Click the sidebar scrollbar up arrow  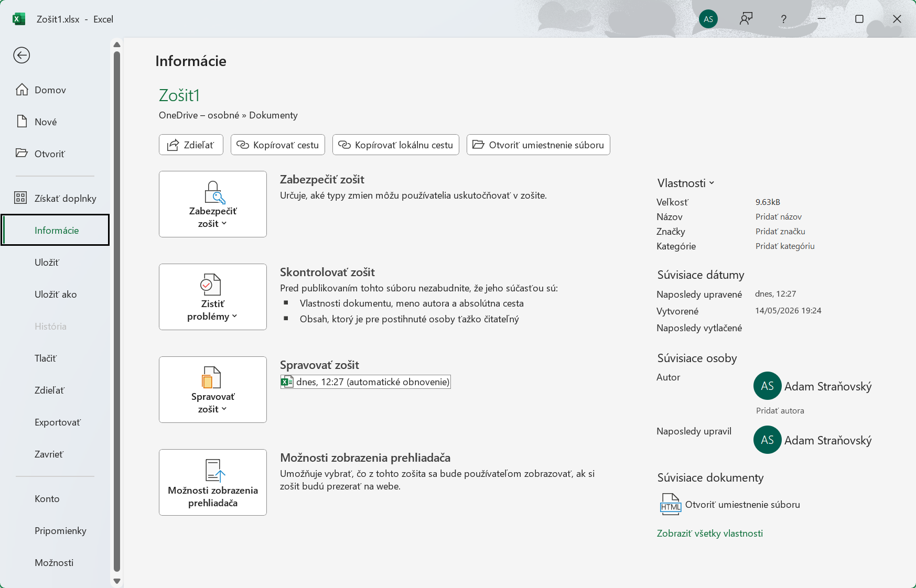(x=117, y=45)
